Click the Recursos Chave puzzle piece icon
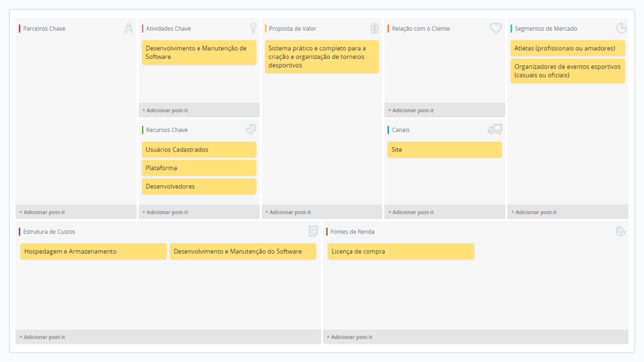 (251, 130)
